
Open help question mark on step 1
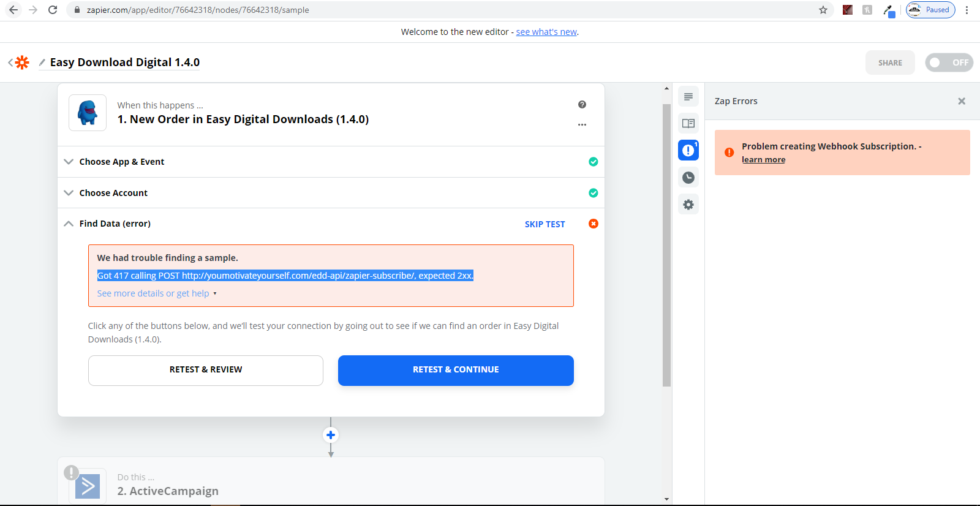(x=582, y=105)
